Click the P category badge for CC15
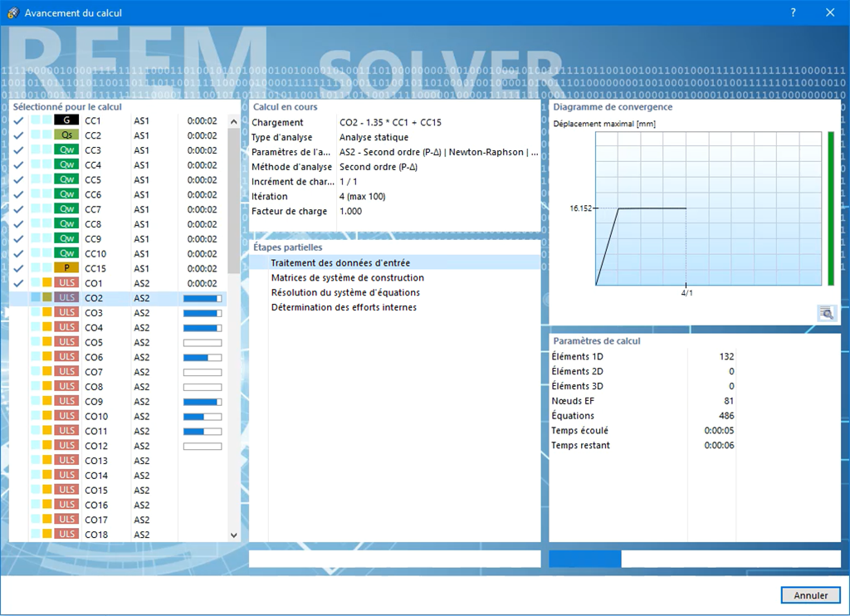Screen dimensions: 850x616 [66, 268]
